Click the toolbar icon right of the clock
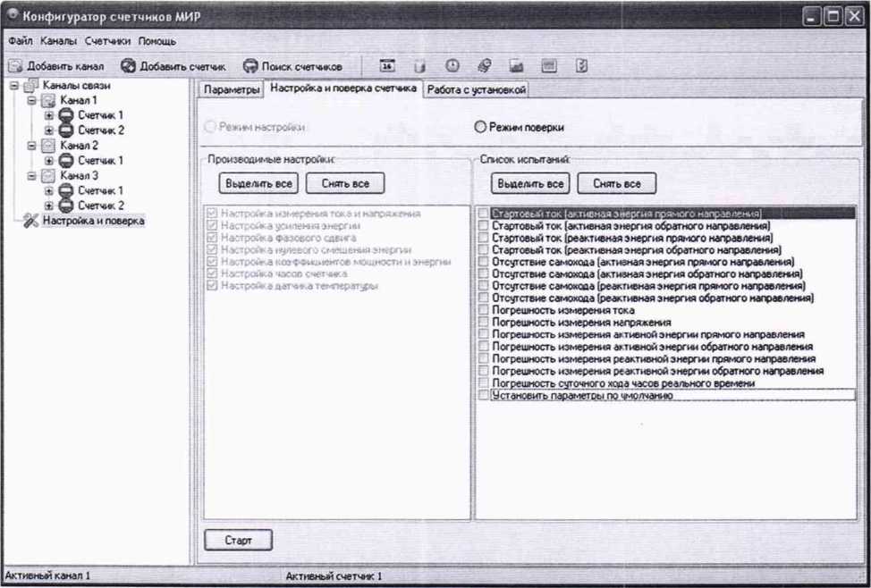The height and width of the screenshot is (588, 871). click(x=485, y=66)
